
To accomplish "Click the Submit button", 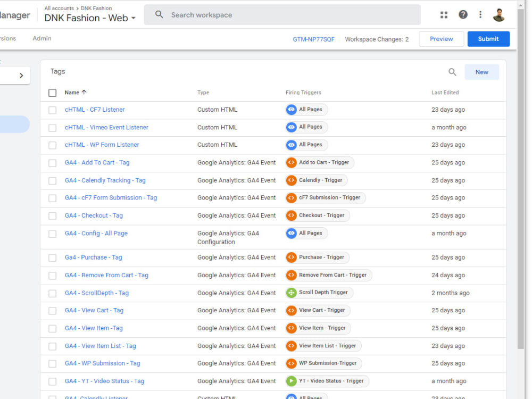I will click(x=488, y=39).
